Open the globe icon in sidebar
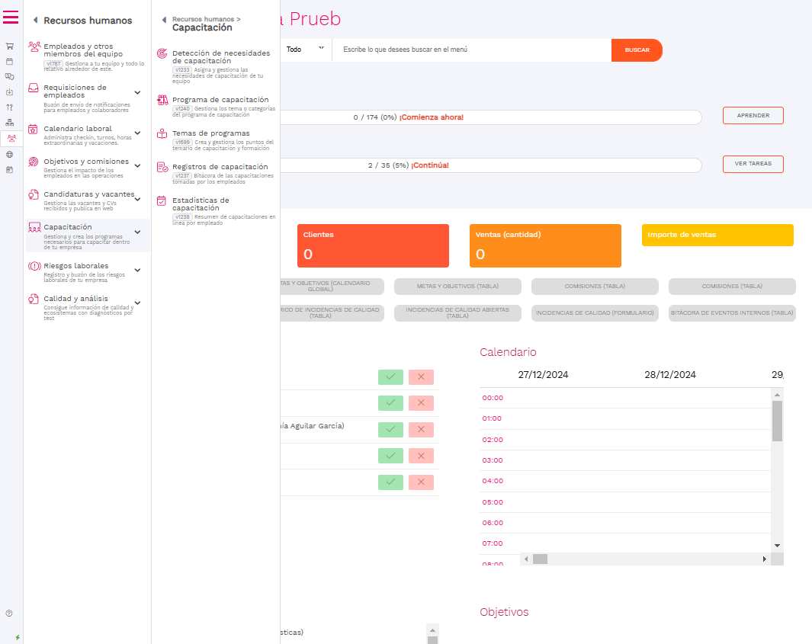The width and height of the screenshot is (812, 644). tap(10, 154)
